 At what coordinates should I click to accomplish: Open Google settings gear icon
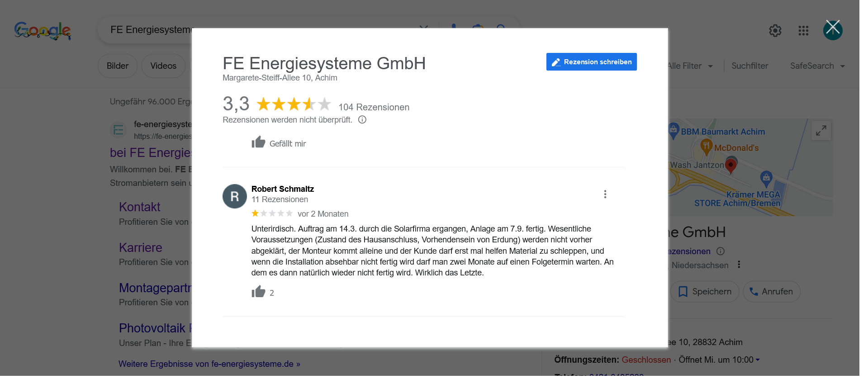[775, 31]
